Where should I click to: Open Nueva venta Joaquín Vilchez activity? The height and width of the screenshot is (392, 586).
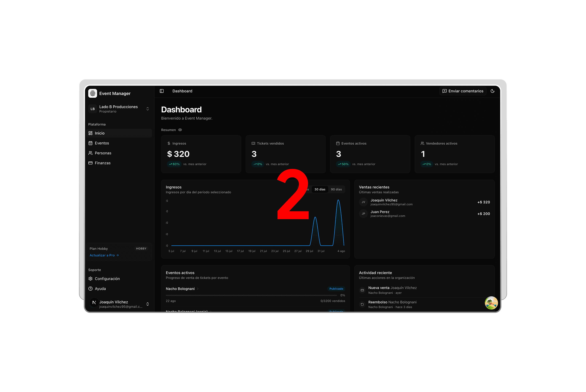424,290
